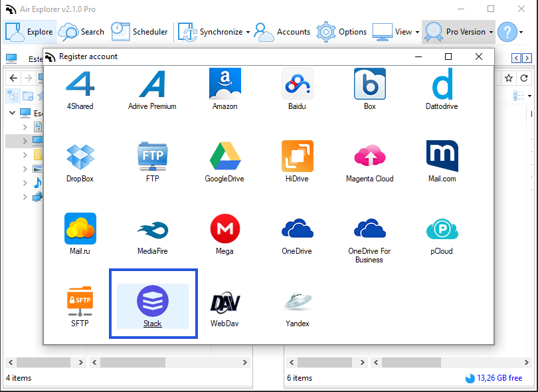Select the Yandex service icon
This screenshot has width=538, height=392.
(297, 302)
